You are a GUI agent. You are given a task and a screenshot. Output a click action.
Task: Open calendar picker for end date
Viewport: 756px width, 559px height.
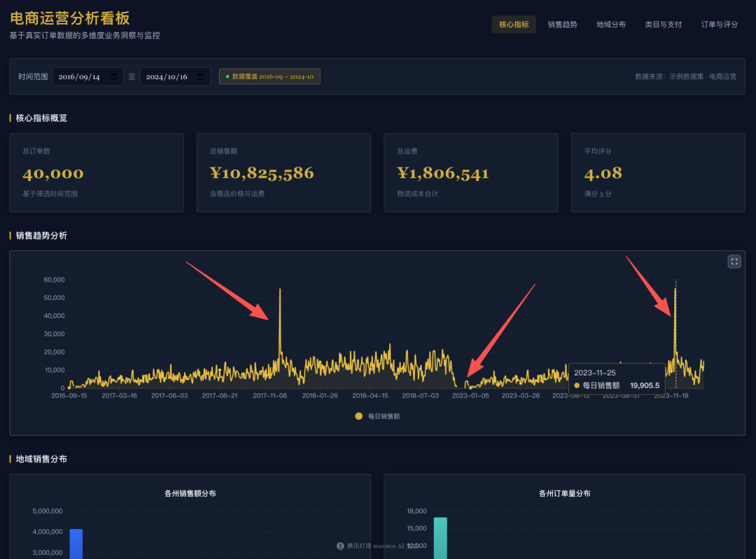[200, 76]
